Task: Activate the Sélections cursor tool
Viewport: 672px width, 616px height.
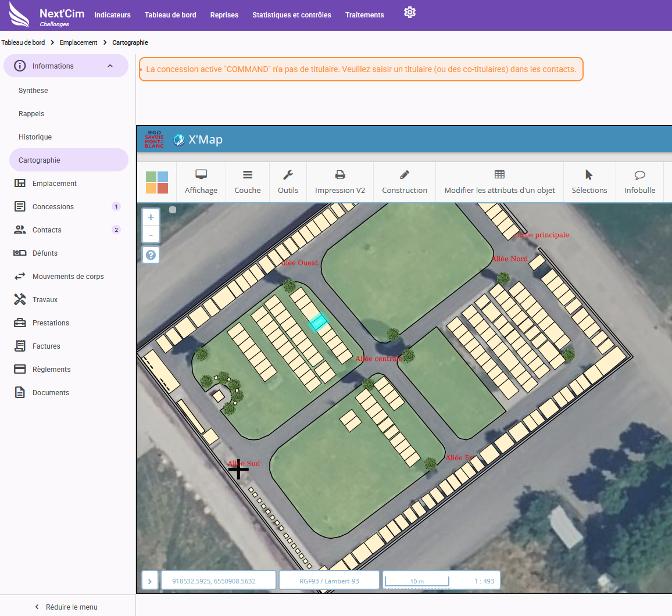Action: [589, 182]
